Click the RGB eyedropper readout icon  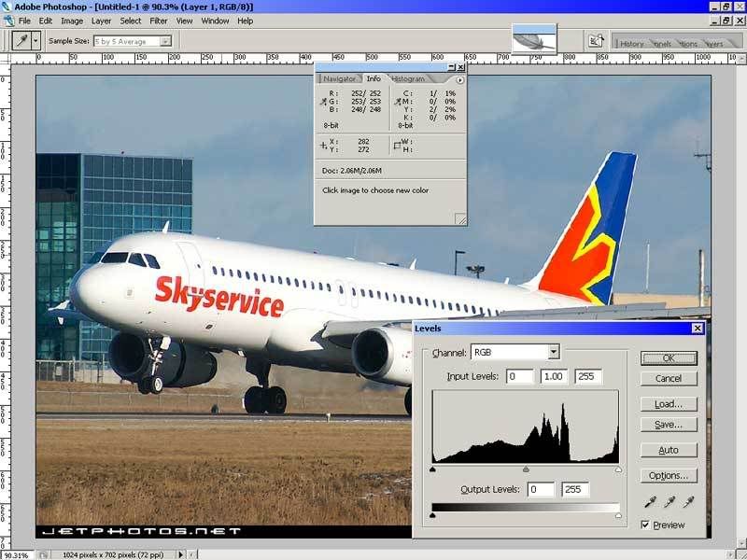coord(323,102)
